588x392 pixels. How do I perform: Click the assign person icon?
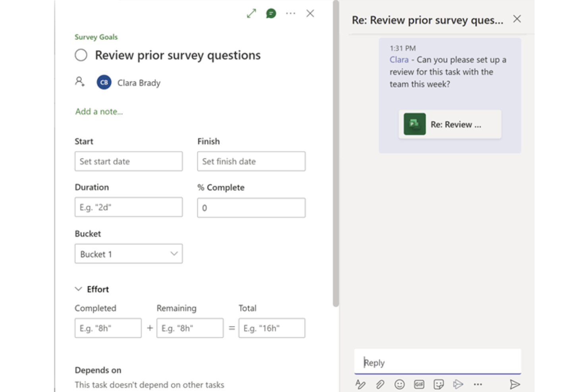80,82
